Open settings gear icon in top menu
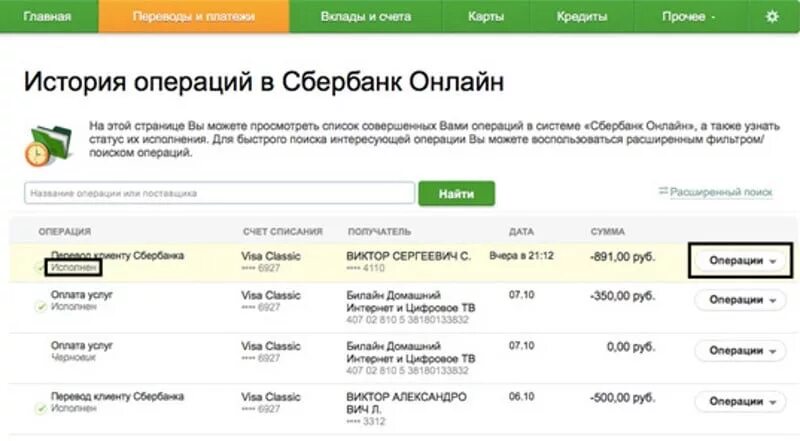The image size is (800, 441). 772,16
